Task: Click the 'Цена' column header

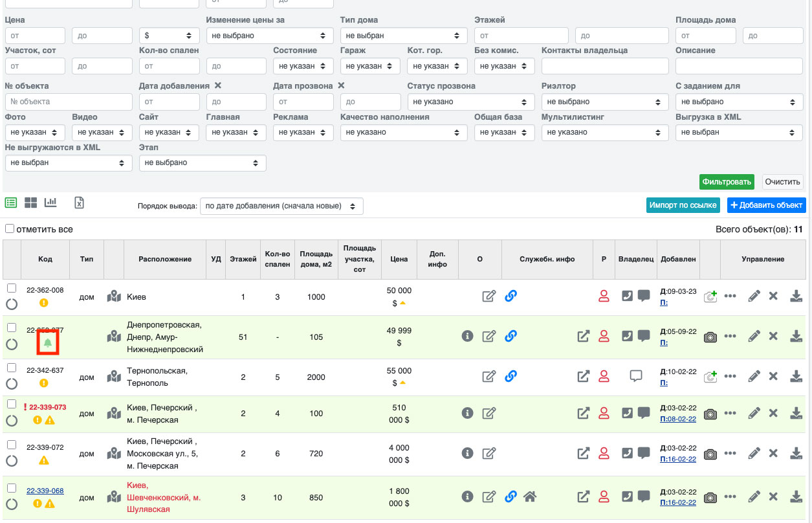Action: click(399, 259)
